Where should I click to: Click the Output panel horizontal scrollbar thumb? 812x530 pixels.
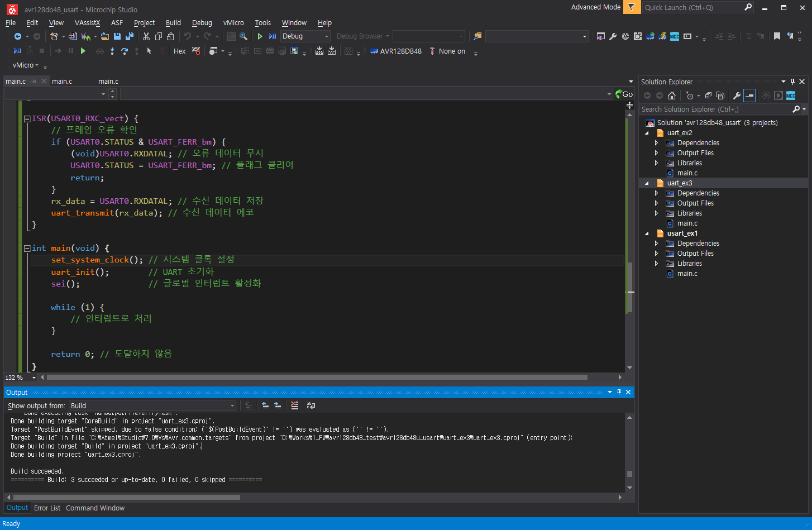click(127, 497)
